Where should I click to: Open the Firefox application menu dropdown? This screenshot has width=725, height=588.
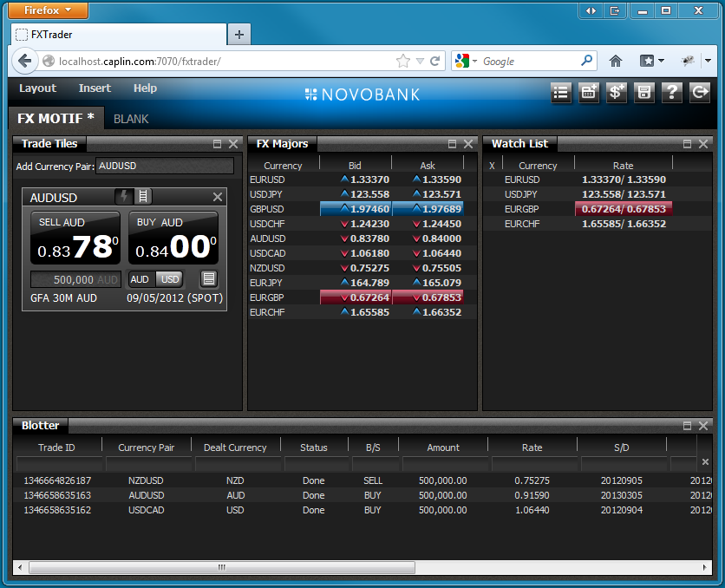click(48, 10)
